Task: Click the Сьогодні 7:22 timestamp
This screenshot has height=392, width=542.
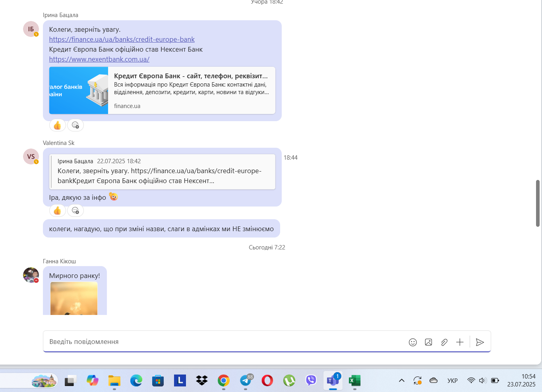Action: (x=267, y=247)
